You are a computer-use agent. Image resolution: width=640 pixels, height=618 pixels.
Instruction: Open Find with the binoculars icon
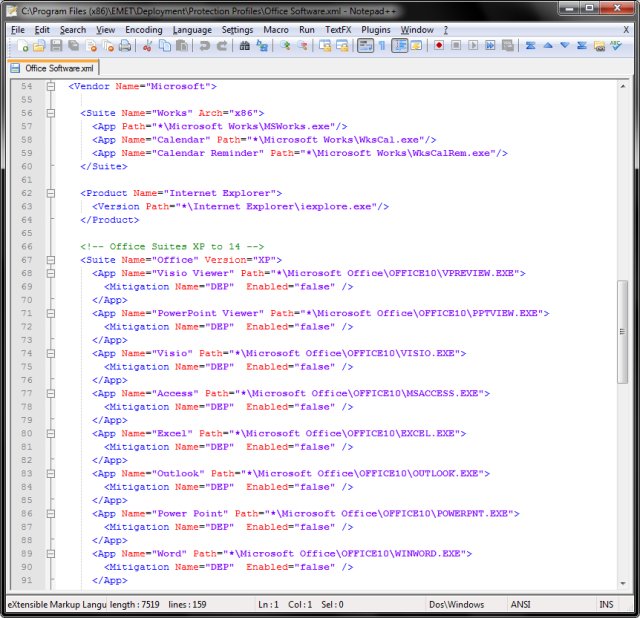pyautogui.click(x=246, y=46)
